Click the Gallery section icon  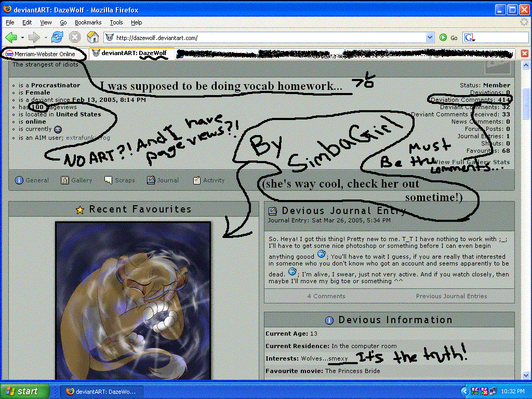(x=65, y=180)
